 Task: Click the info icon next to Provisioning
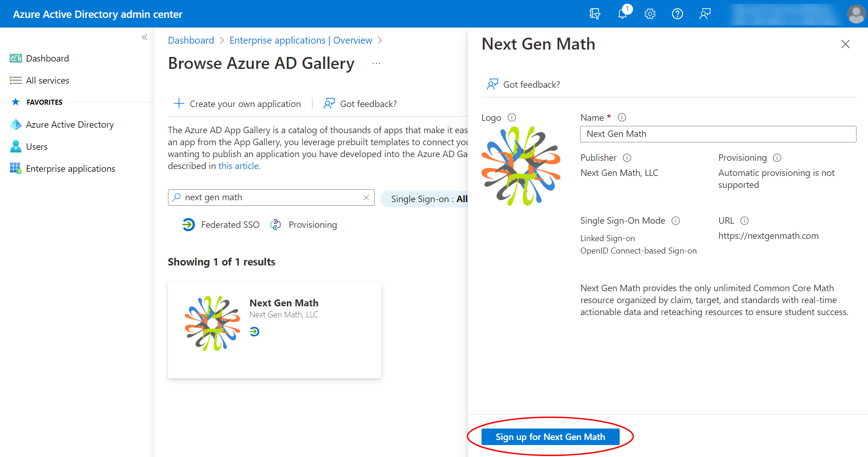777,158
